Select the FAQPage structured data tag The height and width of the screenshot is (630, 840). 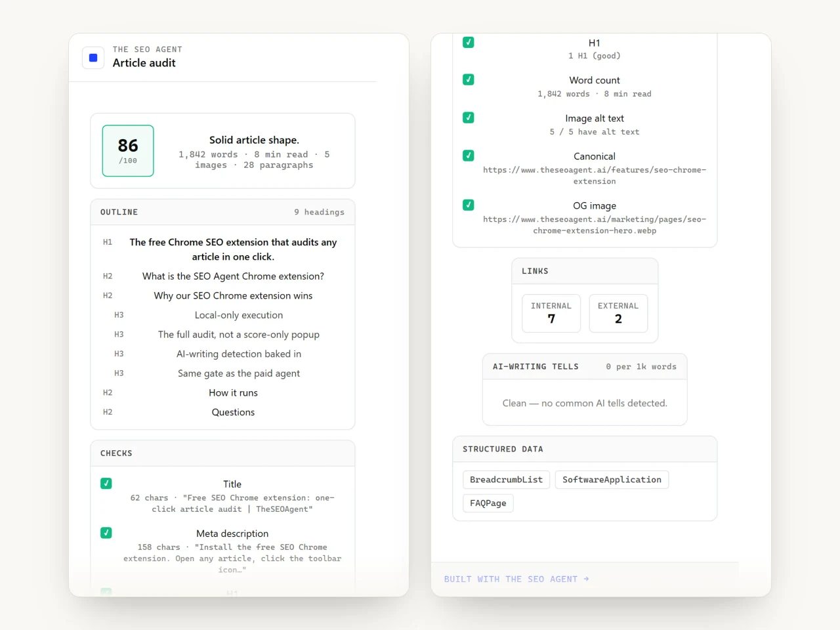488,503
